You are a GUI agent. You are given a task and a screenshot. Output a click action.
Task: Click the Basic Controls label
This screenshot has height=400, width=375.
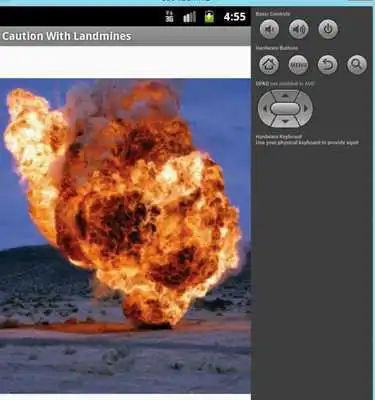tap(273, 14)
